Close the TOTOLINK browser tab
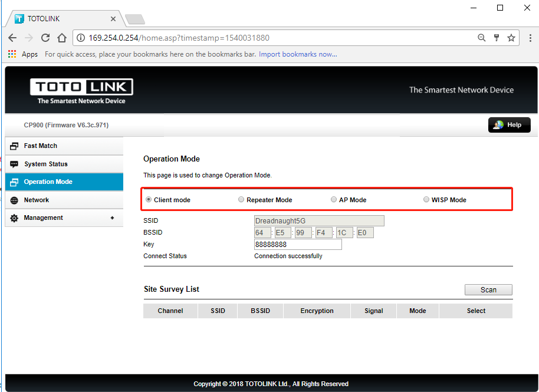This screenshot has height=392, width=539. [x=113, y=19]
